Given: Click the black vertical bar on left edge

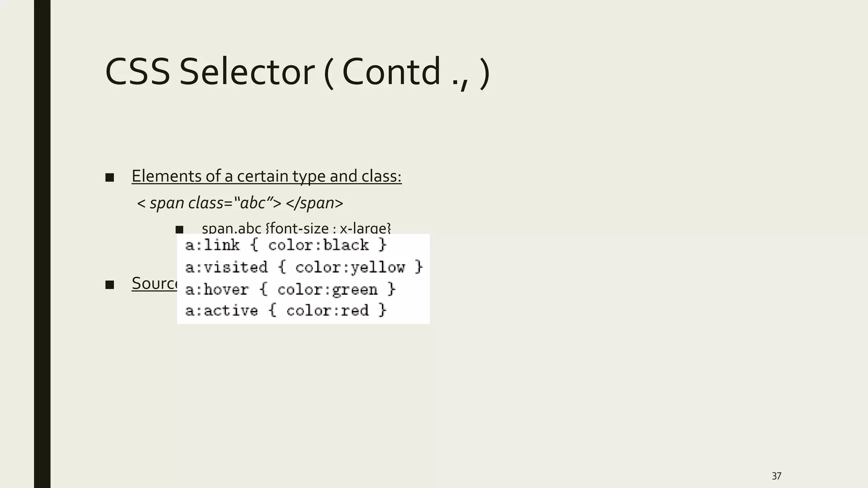Looking at the screenshot, I should (x=42, y=244).
